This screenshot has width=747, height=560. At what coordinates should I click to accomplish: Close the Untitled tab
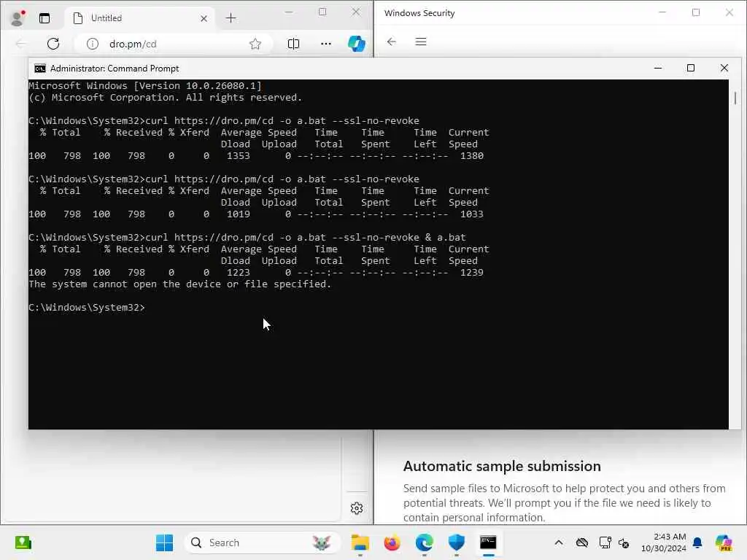tap(204, 18)
